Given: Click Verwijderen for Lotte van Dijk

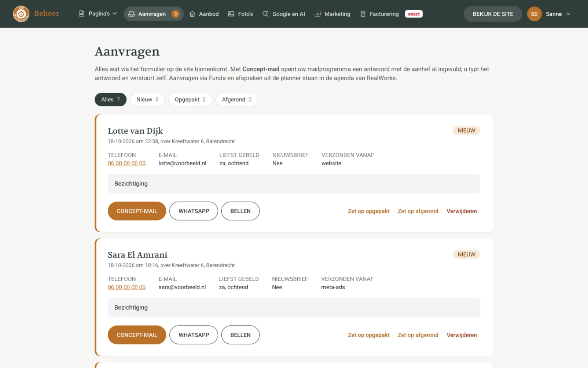Looking at the screenshot, I should click(462, 211).
